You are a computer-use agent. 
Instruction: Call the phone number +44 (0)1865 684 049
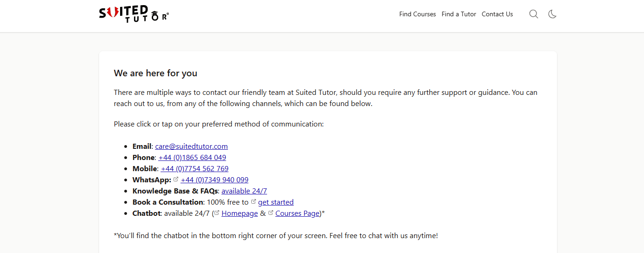192,157
